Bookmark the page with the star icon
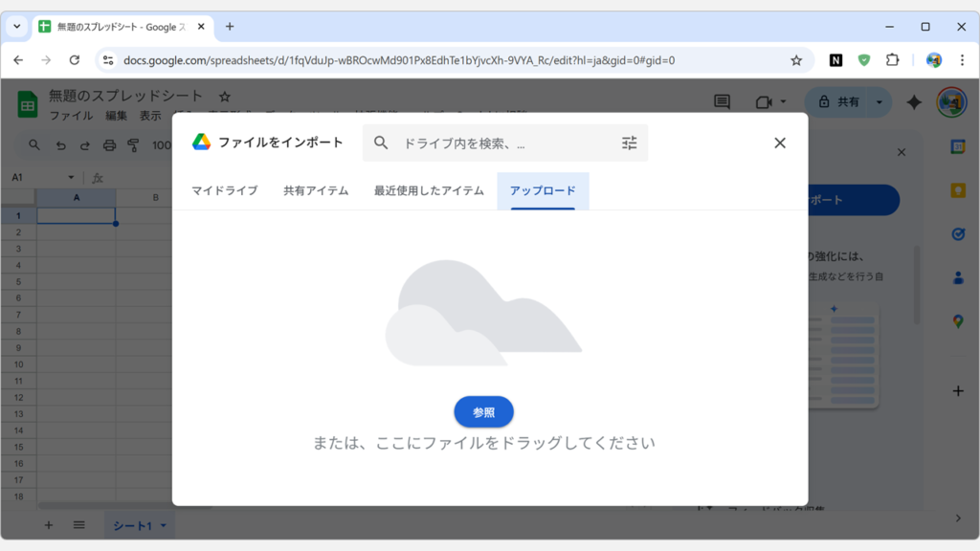This screenshot has height=551, width=980. coord(797,59)
